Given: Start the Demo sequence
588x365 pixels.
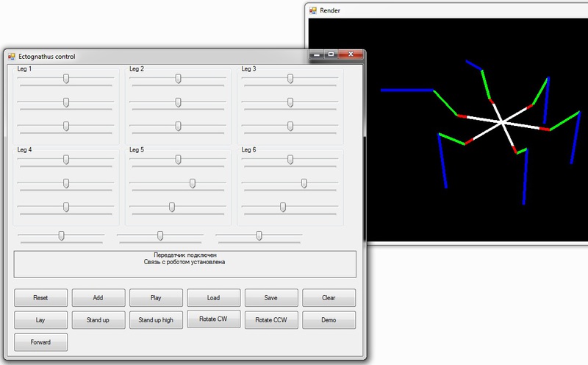Looking at the screenshot, I should tap(329, 320).
